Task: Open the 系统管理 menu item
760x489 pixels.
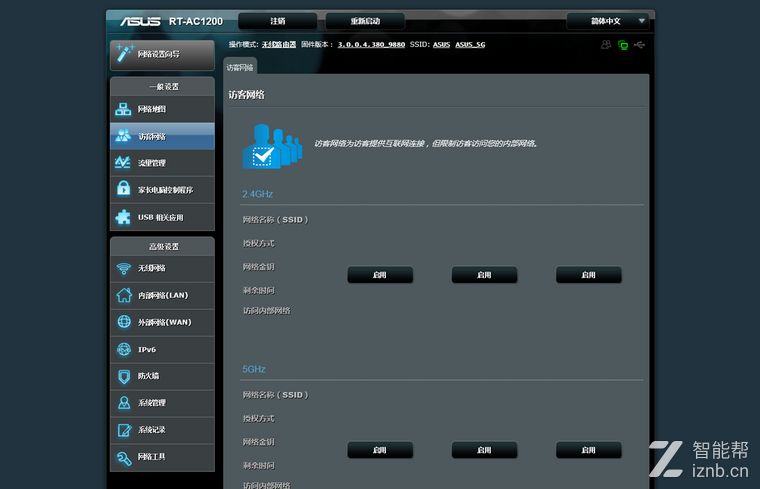Action: [x=162, y=403]
